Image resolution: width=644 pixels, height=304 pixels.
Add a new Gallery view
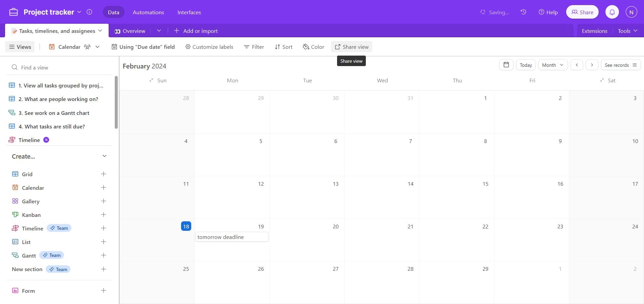(x=104, y=201)
